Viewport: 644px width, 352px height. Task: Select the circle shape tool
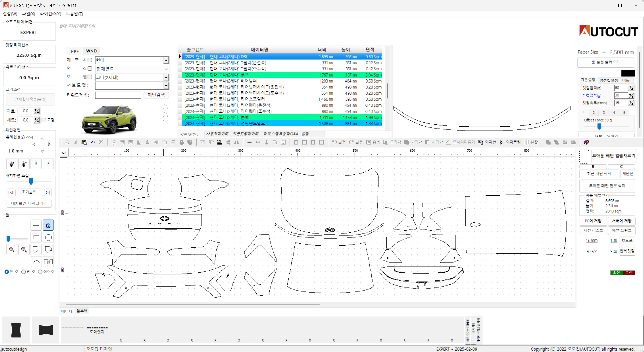tap(48, 237)
